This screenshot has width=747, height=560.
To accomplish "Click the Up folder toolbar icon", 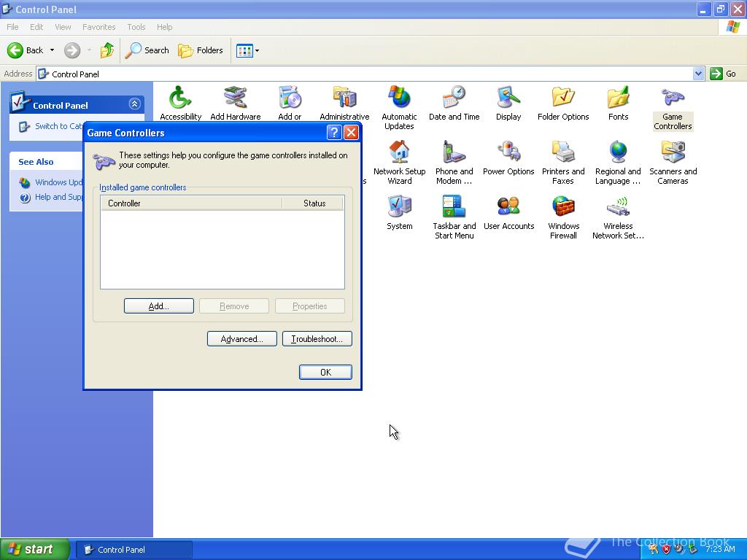I will tap(107, 50).
